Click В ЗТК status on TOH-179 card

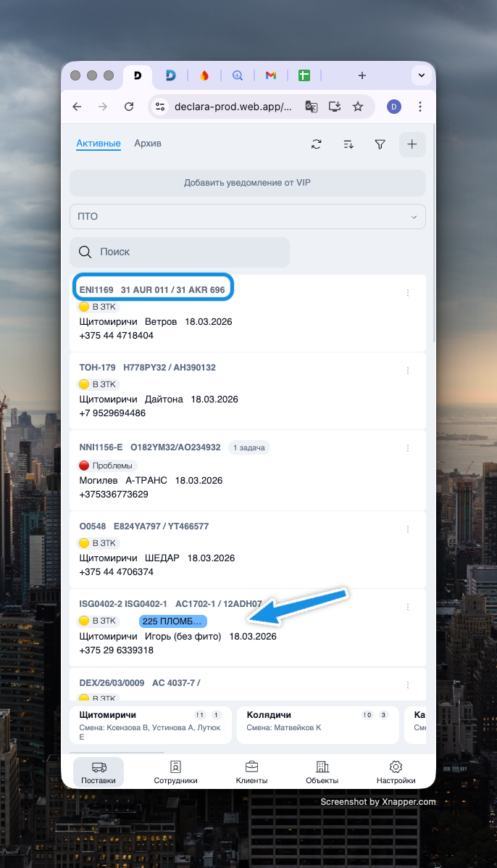coord(99,384)
